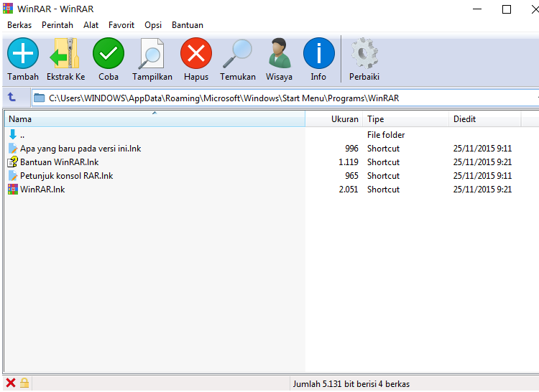This screenshot has height=392, width=539.
Task: Minimize the WinRAR window
Action: (x=477, y=9)
